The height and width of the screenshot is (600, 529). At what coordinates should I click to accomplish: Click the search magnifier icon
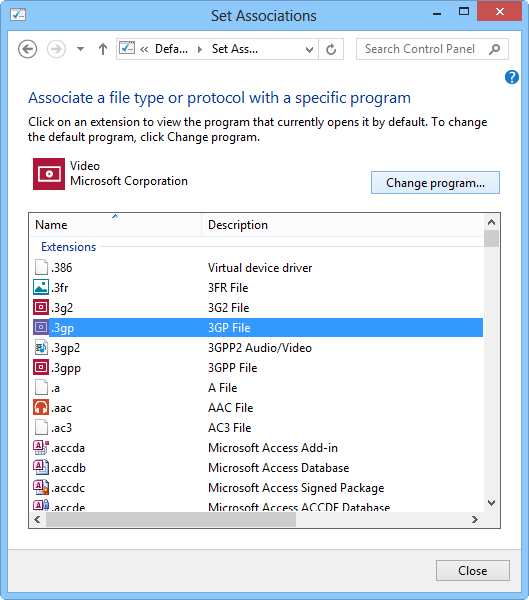(495, 49)
